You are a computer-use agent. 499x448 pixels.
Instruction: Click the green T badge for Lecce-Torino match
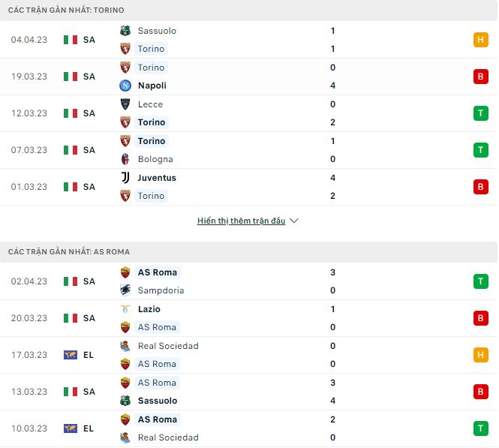481,113
